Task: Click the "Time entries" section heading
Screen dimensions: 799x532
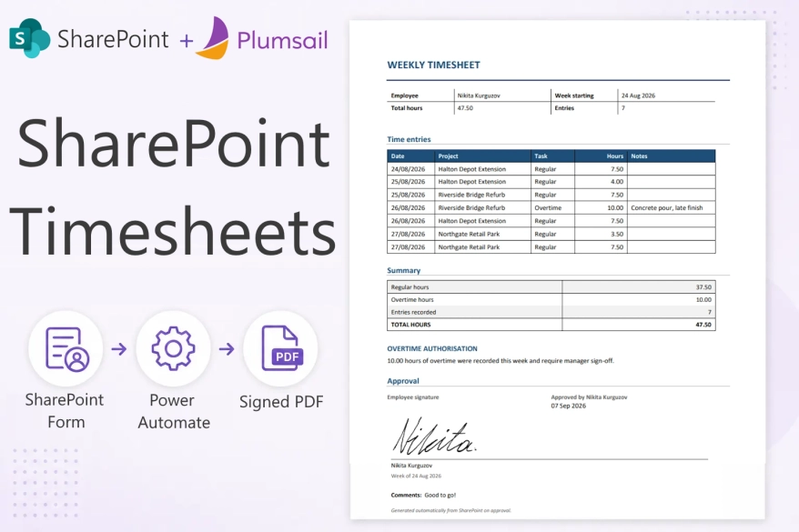Action: pyautogui.click(x=409, y=139)
